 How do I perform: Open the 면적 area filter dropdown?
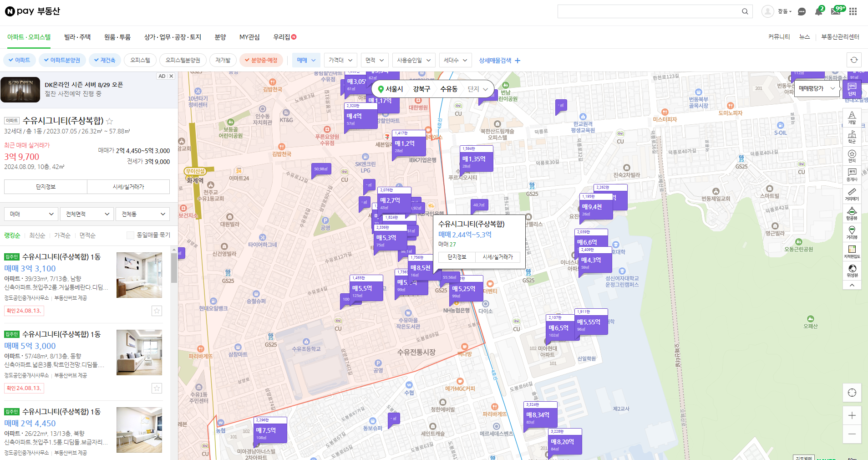(x=375, y=60)
